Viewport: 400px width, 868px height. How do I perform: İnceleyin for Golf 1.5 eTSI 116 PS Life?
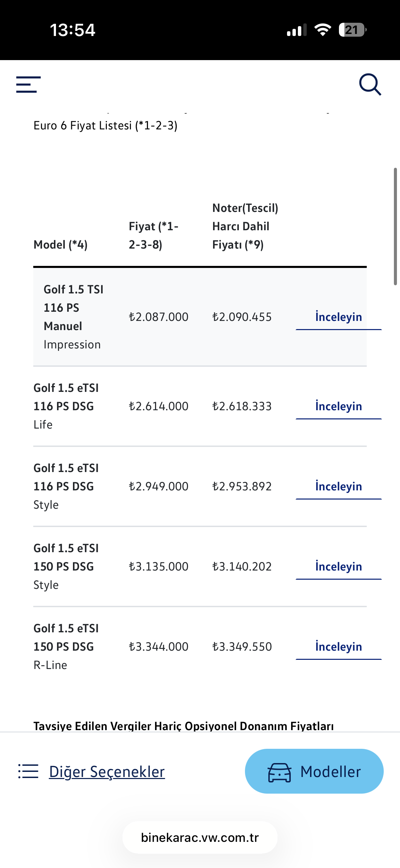339,406
